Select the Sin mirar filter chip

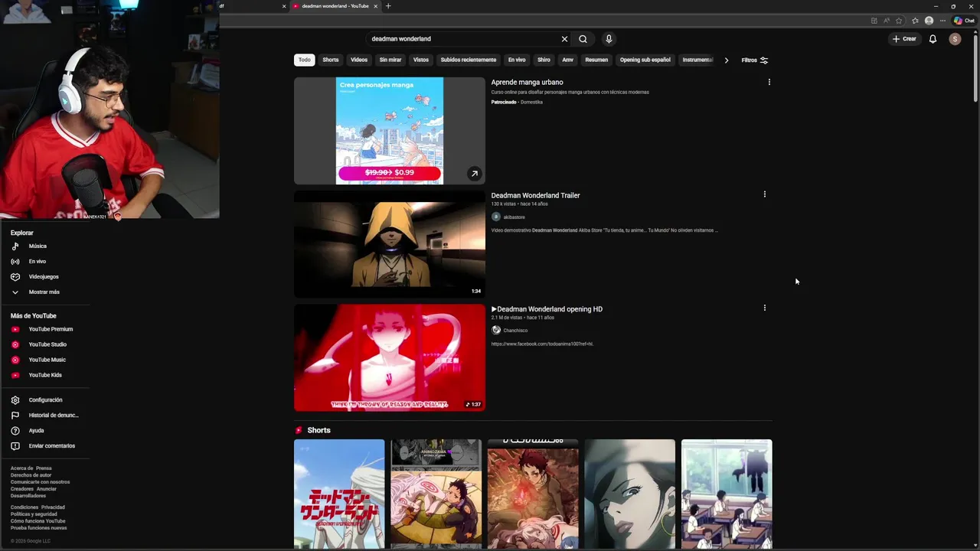tap(390, 60)
